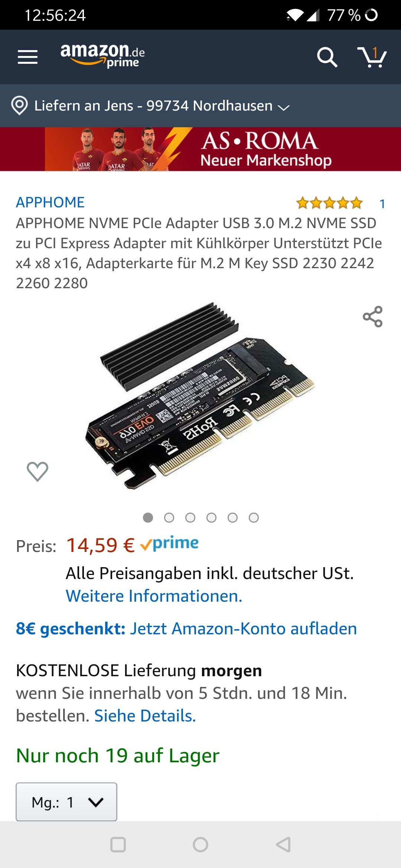Open the search magnifier icon
The width and height of the screenshot is (401, 868).
pos(327,57)
